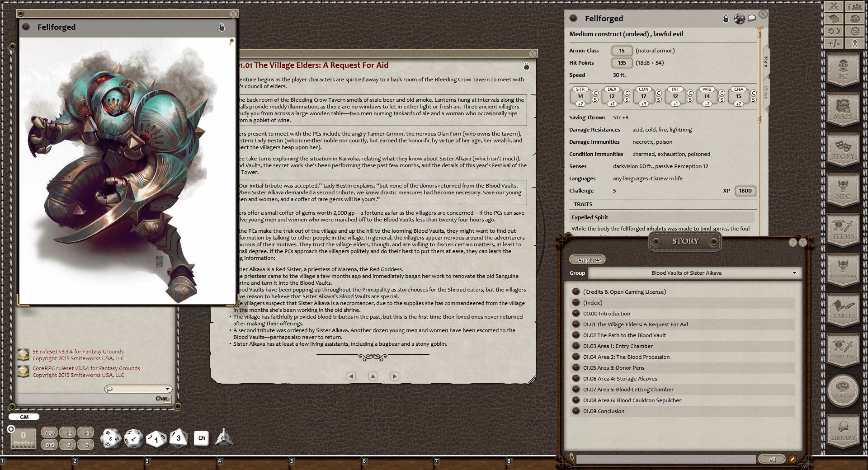Pick the d12 die
Screen dimensions: 868x470
pyautogui.click(x=133, y=438)
